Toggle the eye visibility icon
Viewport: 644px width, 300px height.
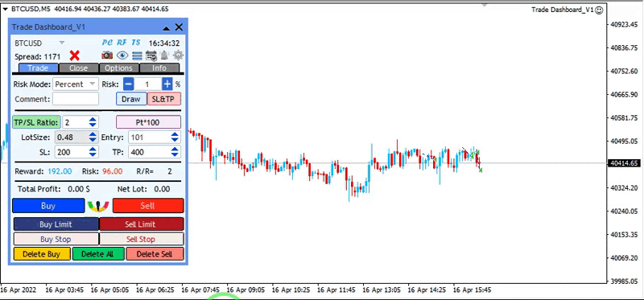122,55
